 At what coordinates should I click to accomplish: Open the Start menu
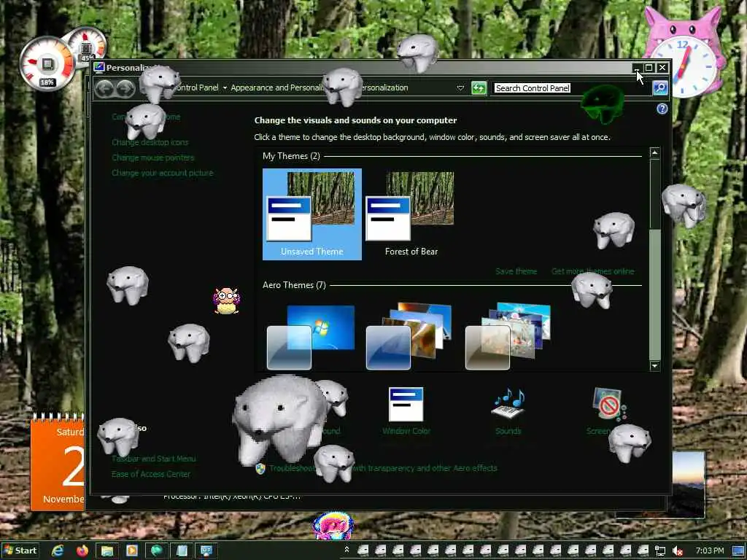[x=20, y=551]
